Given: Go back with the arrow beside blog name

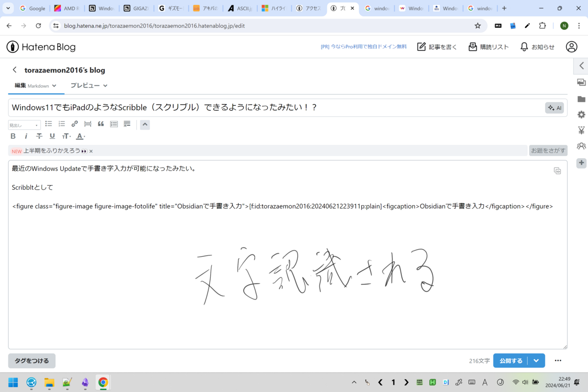Looking at the screenshot, I should (15, 70).
